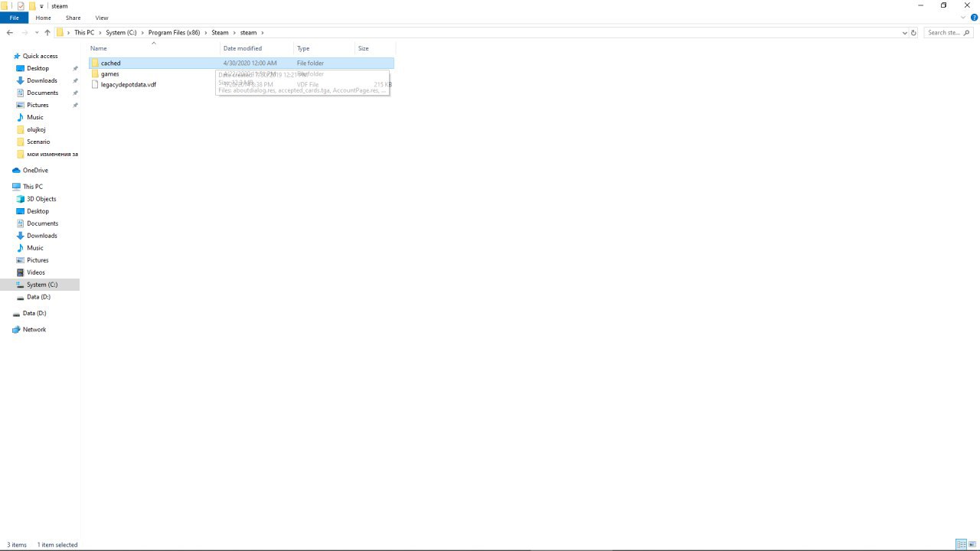This screenshot has width=980, height=551.
Task: Sort by the Name column header
Action: click(x=153, y=48)
